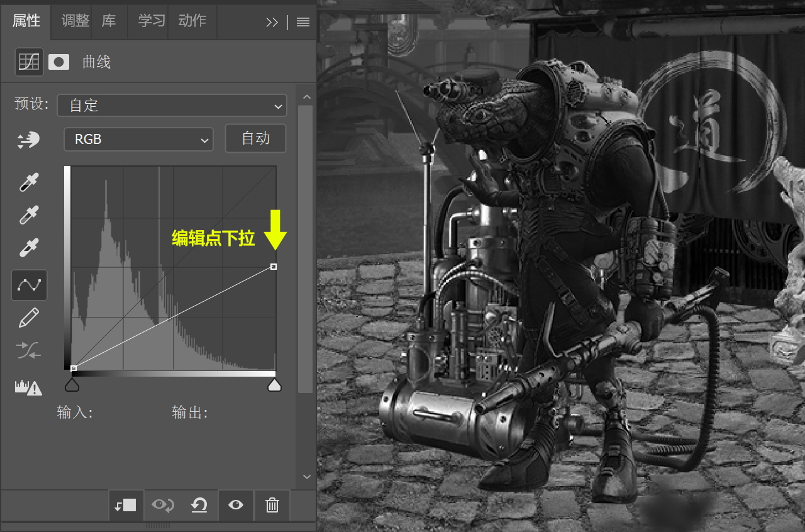
Task: Open the properties panel flyout menu
Action: click(x=303, y=22)
